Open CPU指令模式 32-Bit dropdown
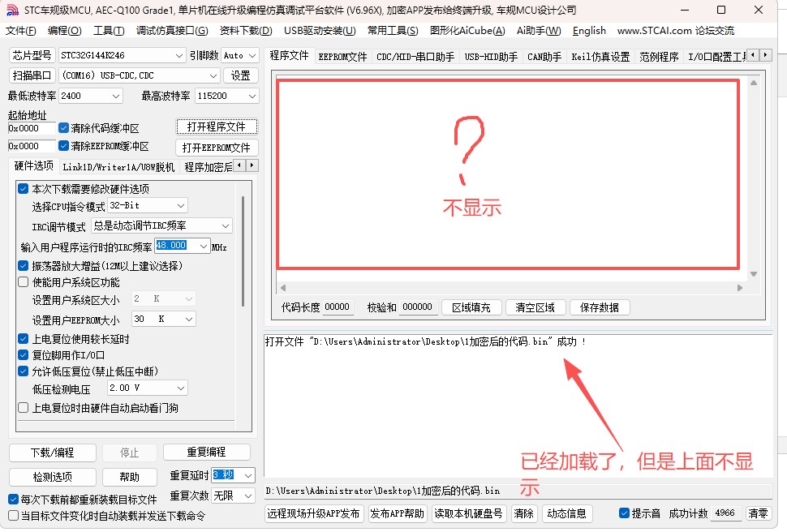 click(x=181, y=205)
